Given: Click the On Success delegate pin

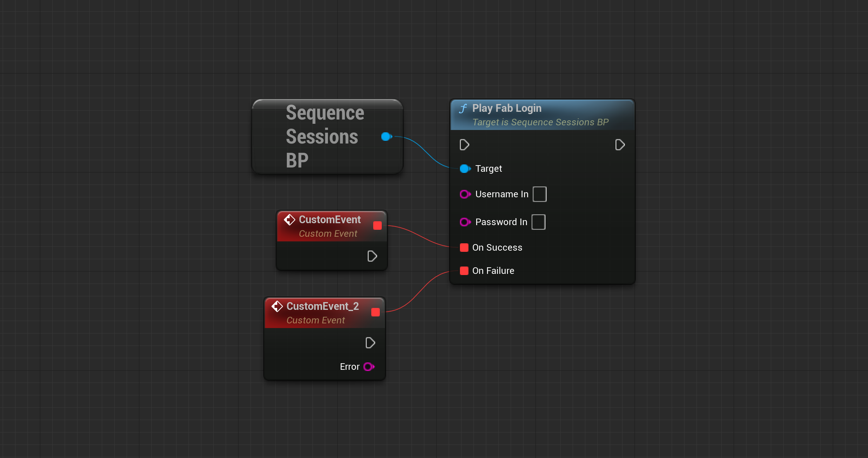Looking at the screenshot, I should pyautogui.click(x=464, y=248).
